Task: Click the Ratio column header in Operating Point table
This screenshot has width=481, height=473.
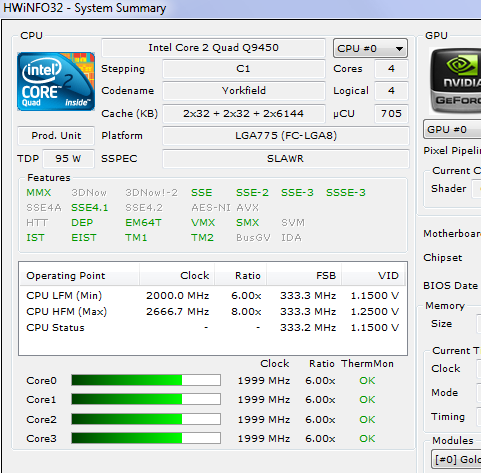Action: [240, 276]
